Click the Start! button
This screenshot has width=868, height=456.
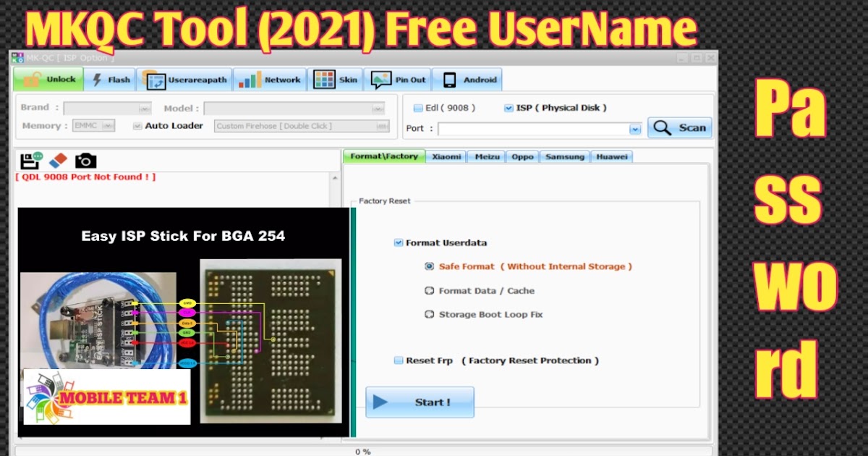(420, 402)
